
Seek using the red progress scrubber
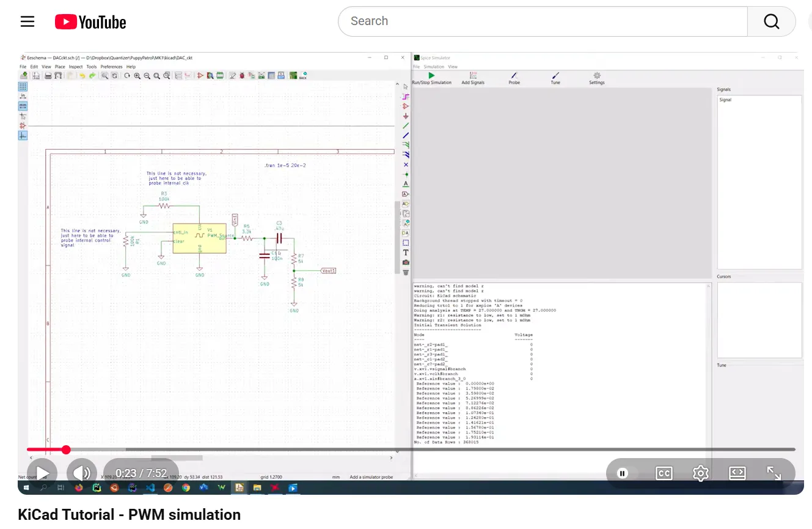tap(66, 449)
